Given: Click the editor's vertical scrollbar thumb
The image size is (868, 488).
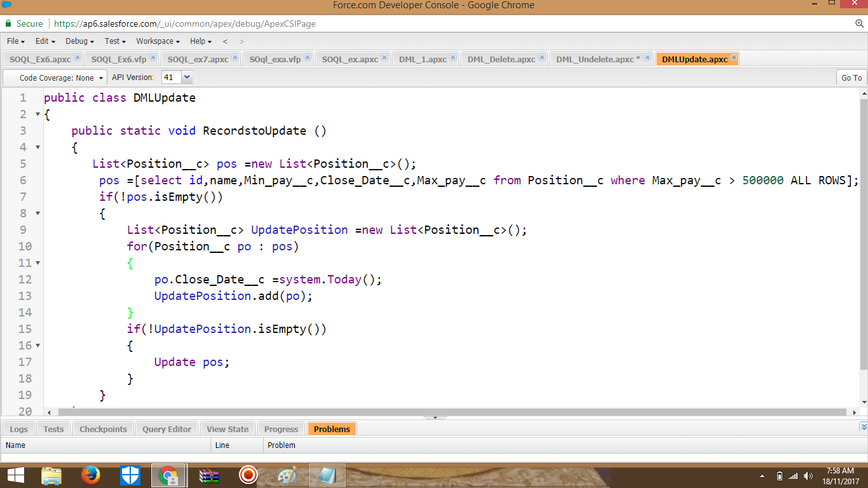Looking at the screenshot, I should (x=864, y=234).
